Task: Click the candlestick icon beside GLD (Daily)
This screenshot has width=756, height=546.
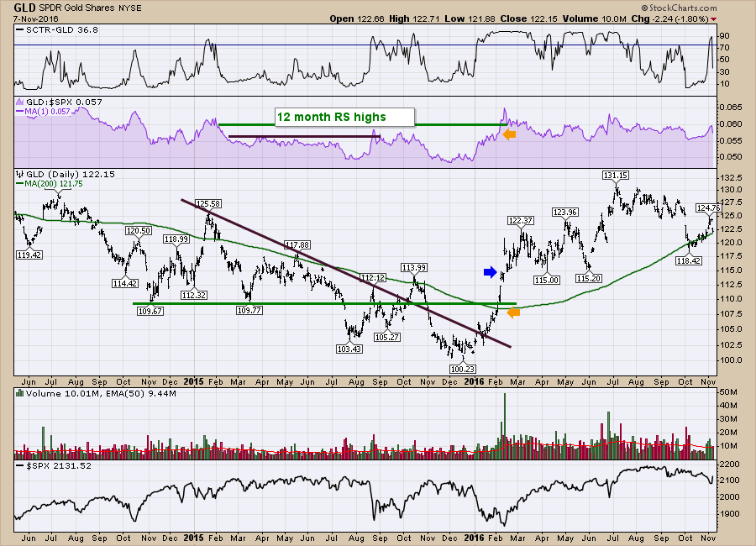Action: point(20,174)
